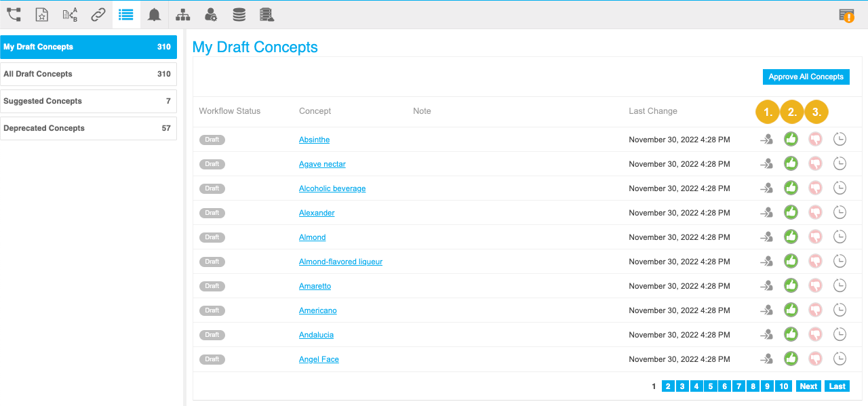
Task: Approve the Absinthe concept with thumbs up
Action: click(x=791, y=139)
